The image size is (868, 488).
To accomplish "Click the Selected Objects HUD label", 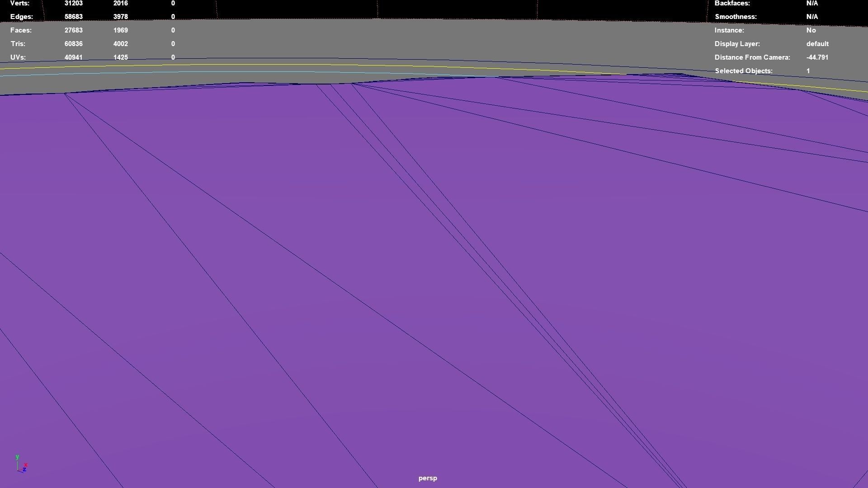I will coord(743,71).
